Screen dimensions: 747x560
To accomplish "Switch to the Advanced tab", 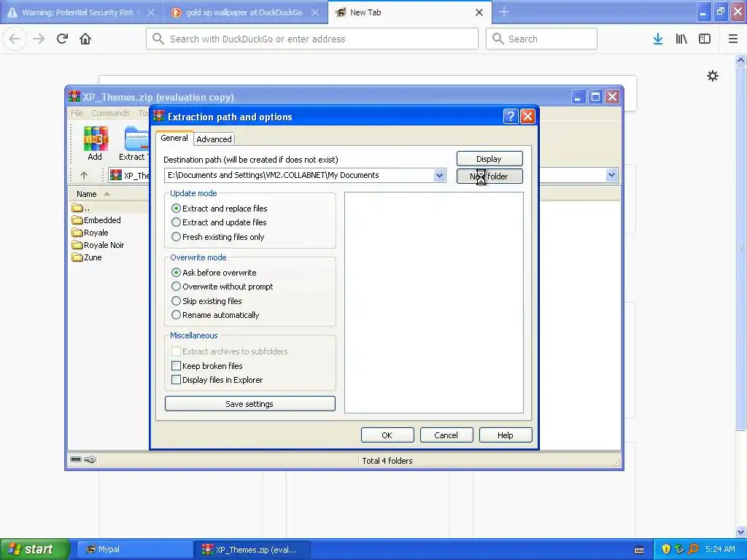I will pos(214,139).
